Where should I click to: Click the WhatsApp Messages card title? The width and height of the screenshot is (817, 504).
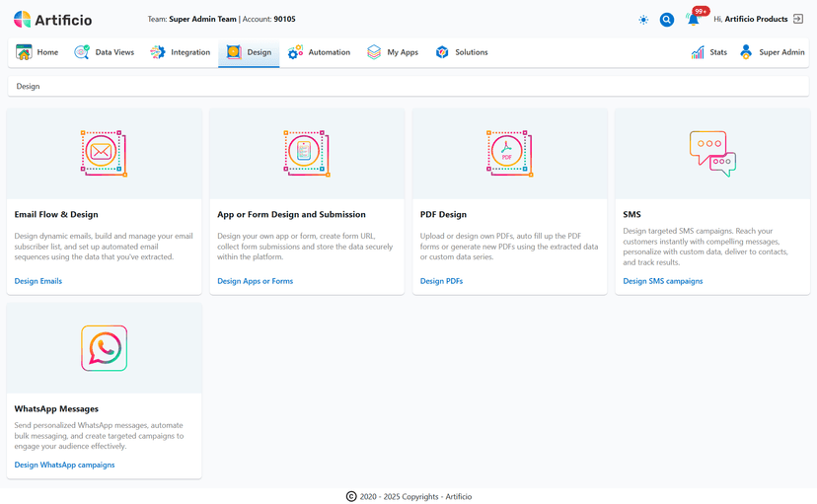click(56, 409)
